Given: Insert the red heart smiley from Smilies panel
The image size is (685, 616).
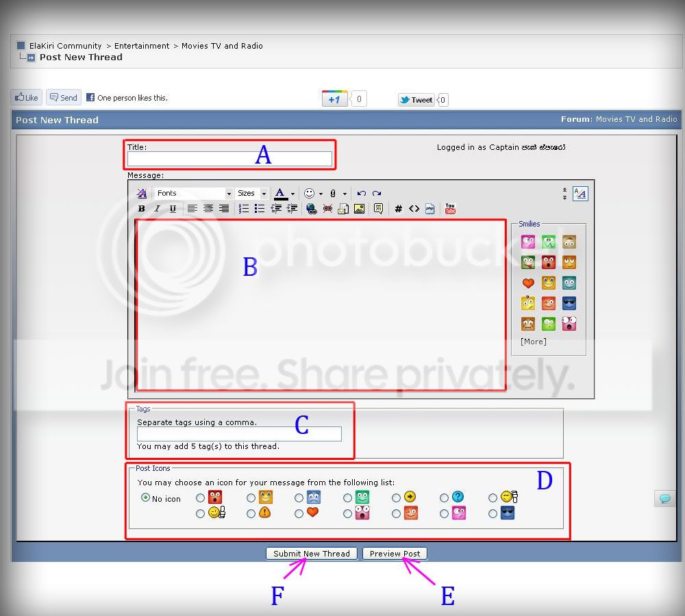Looking at the screenshot, I should (x=528, y=283).
